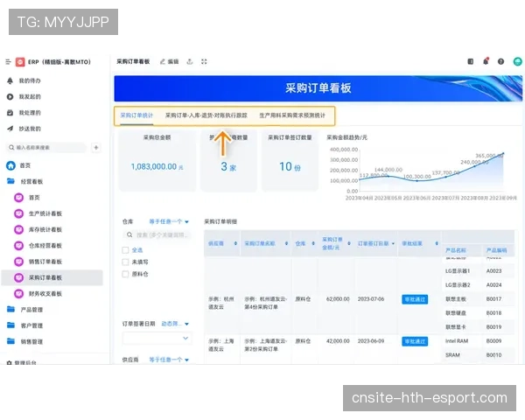The width and height of the screenshot is (525, 420).
Task: Open the layout panel icon at top right
Action: point(471,61)
